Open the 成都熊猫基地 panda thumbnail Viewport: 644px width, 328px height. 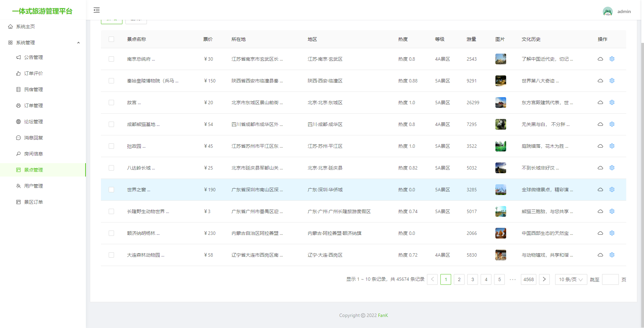pyautogui.click(x=500, y=124)
